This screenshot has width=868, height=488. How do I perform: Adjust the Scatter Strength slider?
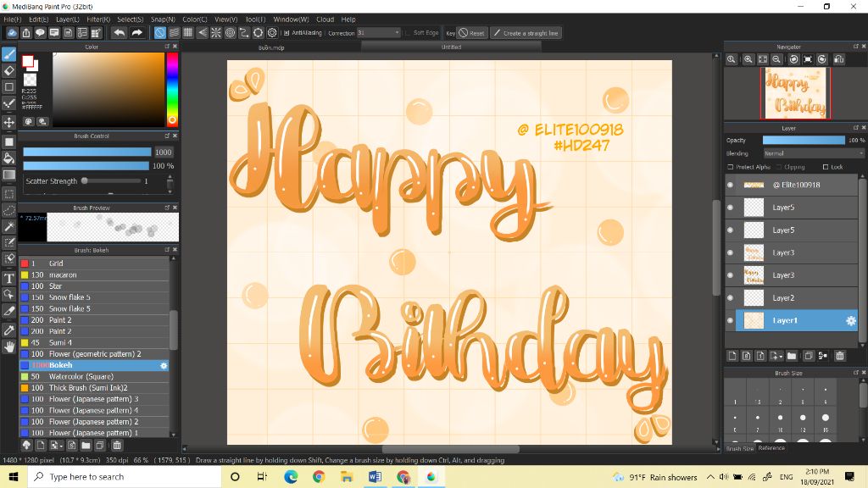point(111,181)
